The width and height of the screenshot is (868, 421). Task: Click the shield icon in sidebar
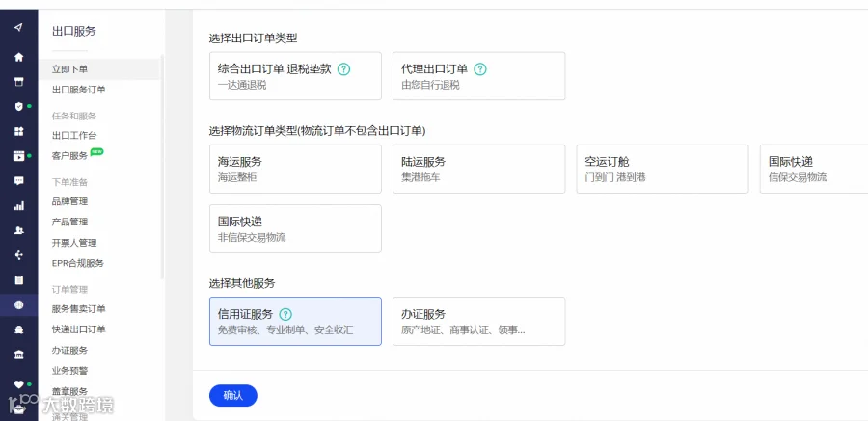point(19,106)
